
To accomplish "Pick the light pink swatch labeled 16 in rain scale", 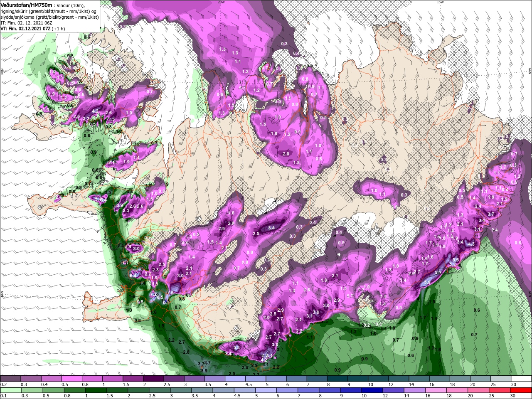I will [x=436, y=390].
